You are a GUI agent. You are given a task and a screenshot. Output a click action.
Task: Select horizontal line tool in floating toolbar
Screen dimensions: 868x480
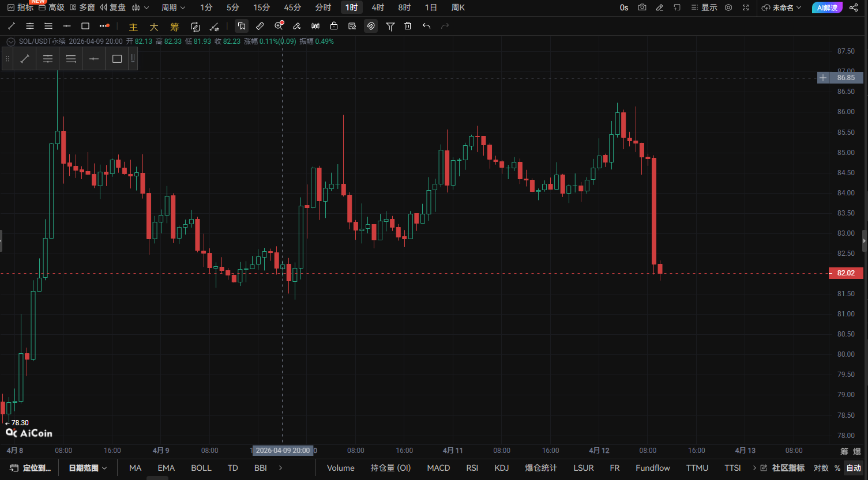94,59
